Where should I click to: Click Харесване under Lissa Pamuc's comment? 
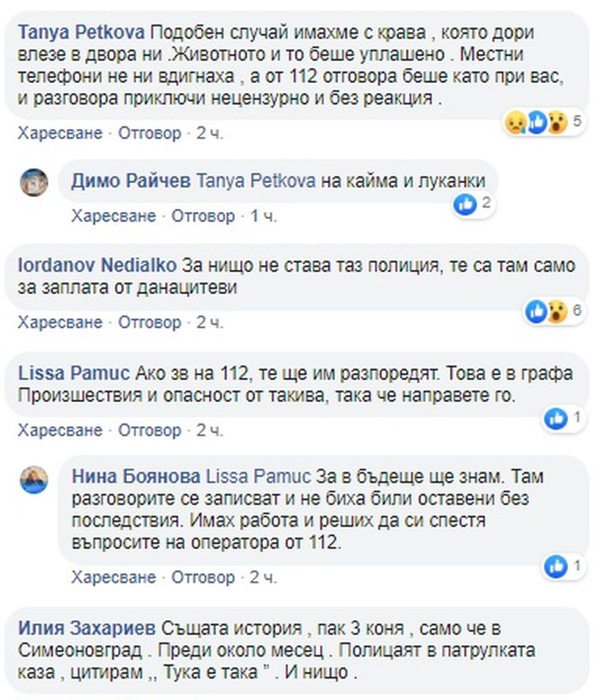click(60, 430)
